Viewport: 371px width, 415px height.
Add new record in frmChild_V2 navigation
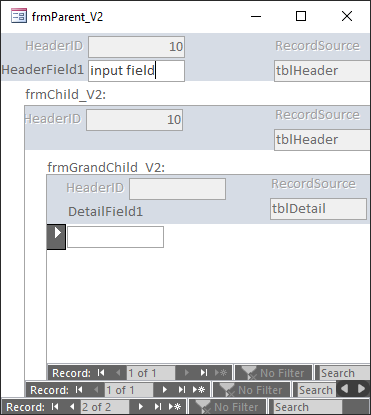pyautogui.click(x=199, y=390)
